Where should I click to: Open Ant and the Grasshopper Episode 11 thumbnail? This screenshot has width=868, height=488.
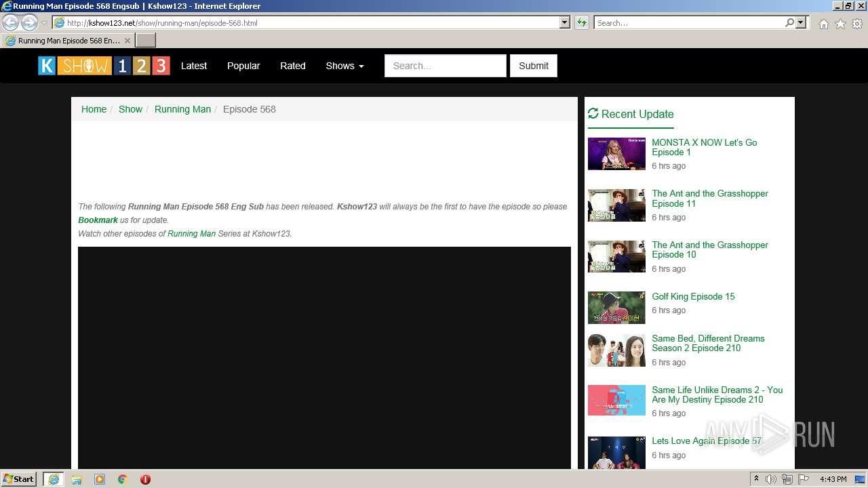[616, 205]
